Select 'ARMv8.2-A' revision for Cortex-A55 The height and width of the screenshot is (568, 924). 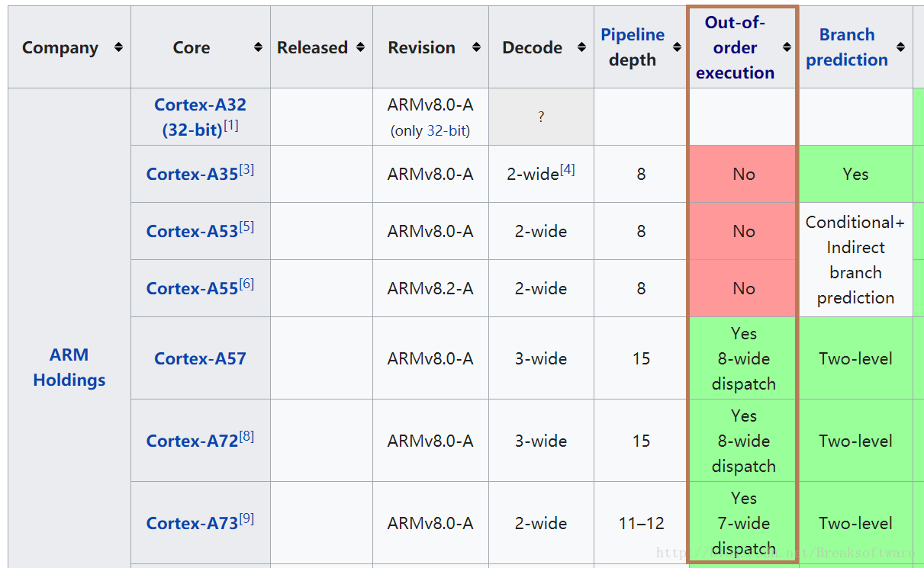430,288
